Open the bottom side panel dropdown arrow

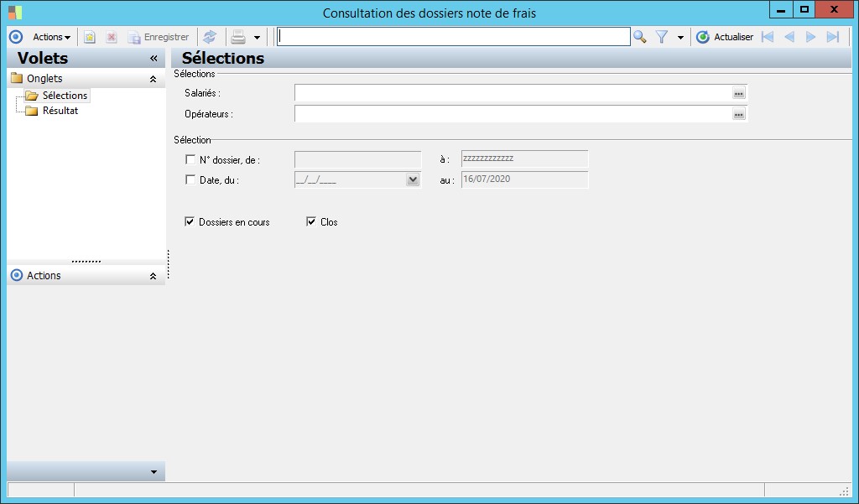point(154,471)
